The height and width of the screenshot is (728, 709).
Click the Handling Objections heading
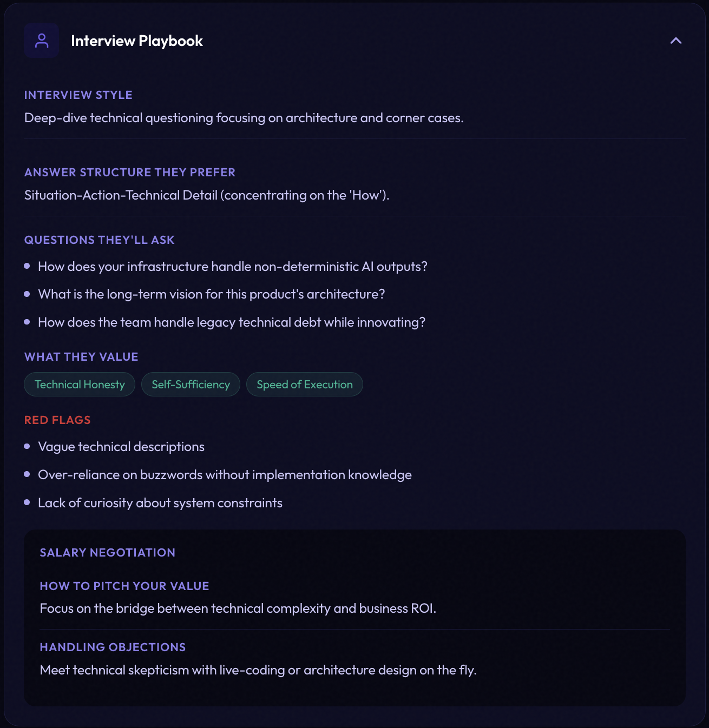coord(113,647)
